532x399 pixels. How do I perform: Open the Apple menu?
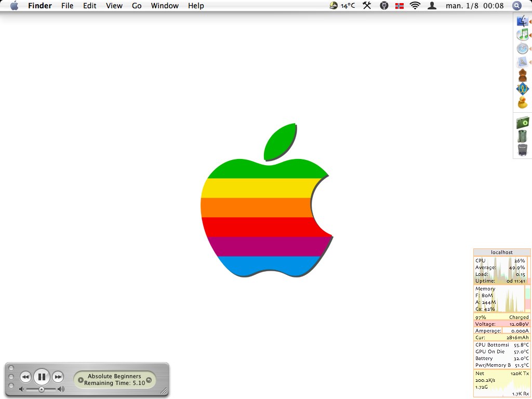[14, 6]
